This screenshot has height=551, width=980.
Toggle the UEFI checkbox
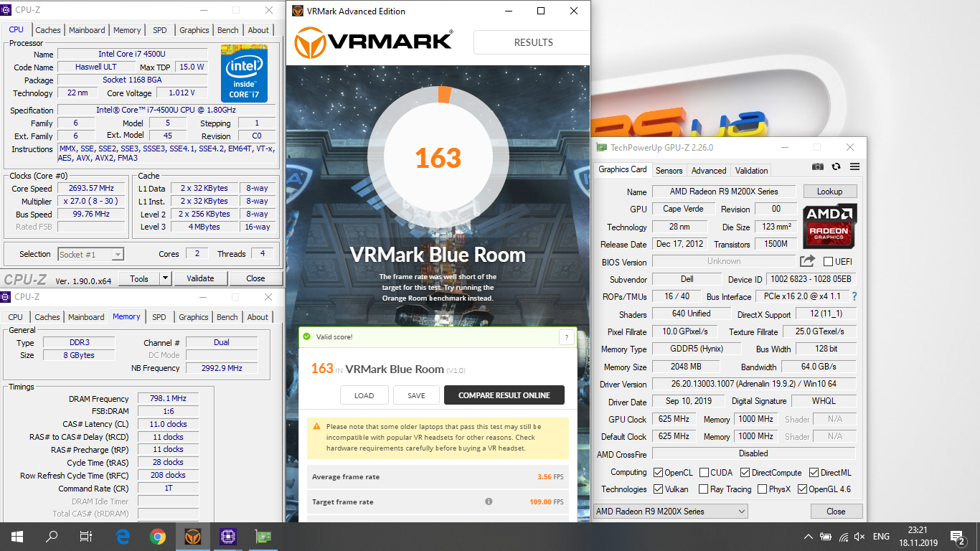click(x=828, y=262)
